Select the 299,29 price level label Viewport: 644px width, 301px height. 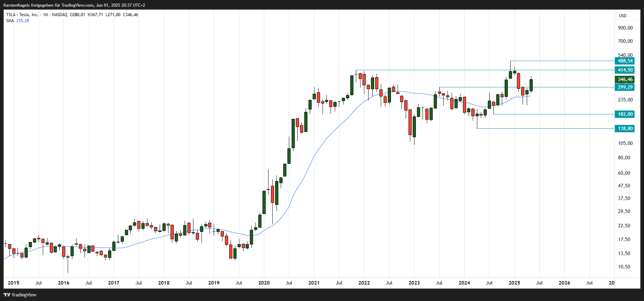click(625, 87)
